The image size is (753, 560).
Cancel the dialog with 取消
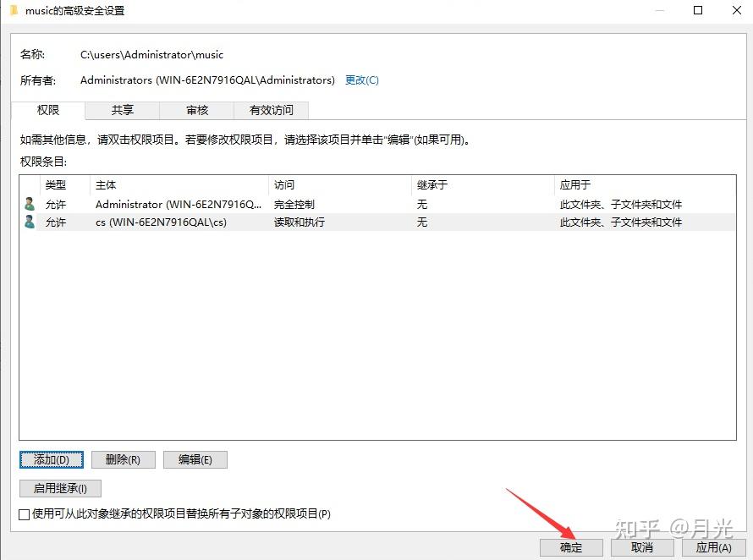(x=641, y=547)
